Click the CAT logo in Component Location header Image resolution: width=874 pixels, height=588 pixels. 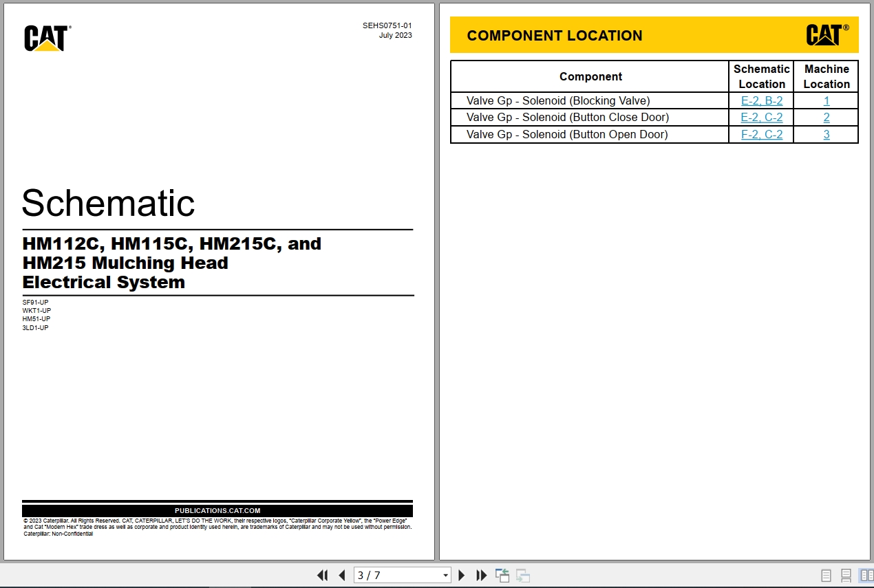coord(827,35)
